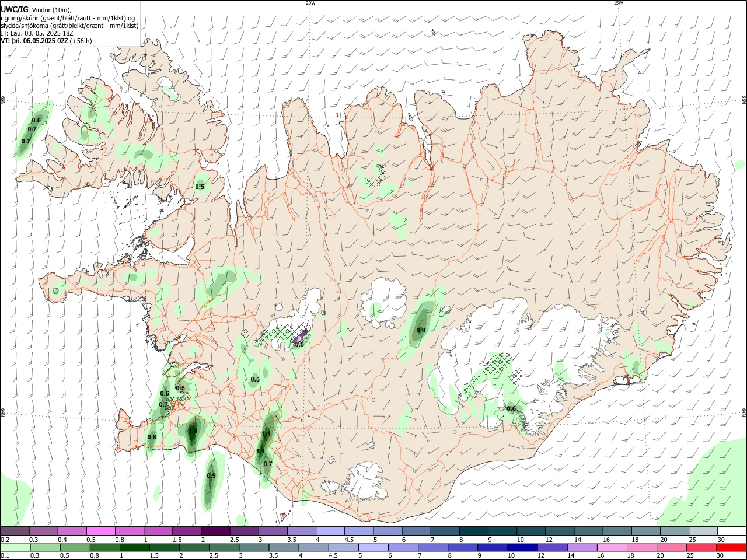The width and height of the screenshot is (747, 560).
Task: Click the '15W' longitude label at top
Action: tap(618, 3)
